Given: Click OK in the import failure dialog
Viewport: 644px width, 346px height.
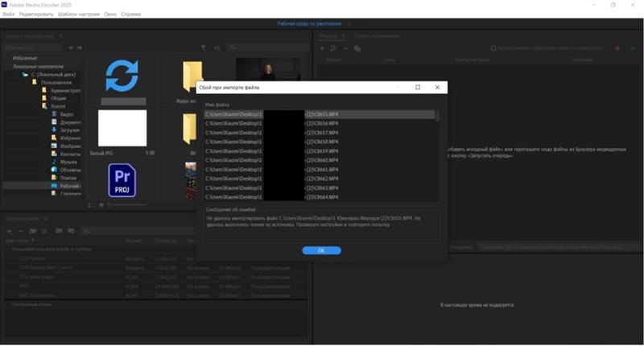Looking at the screenshot, I should pyautogui.click(x=321, y=250).
